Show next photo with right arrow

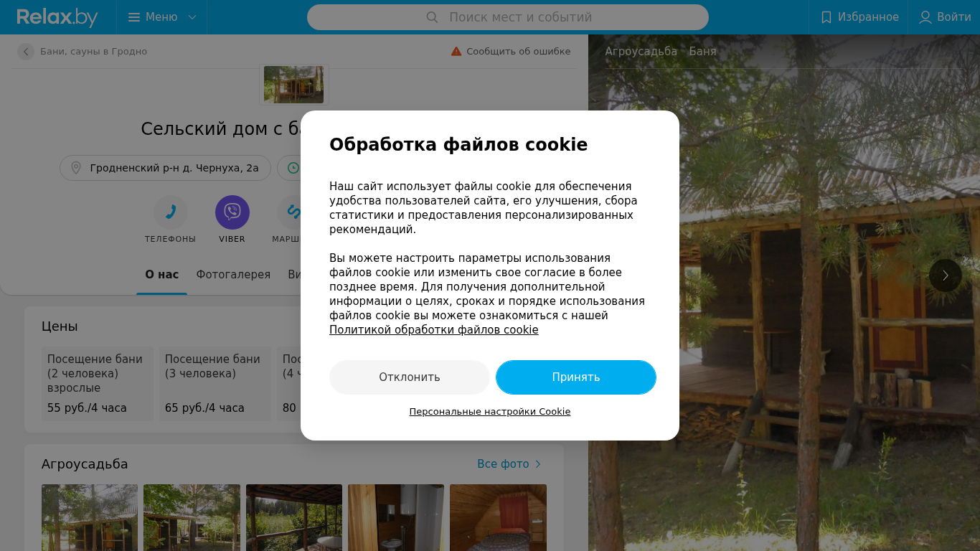[x=946, y=275]
